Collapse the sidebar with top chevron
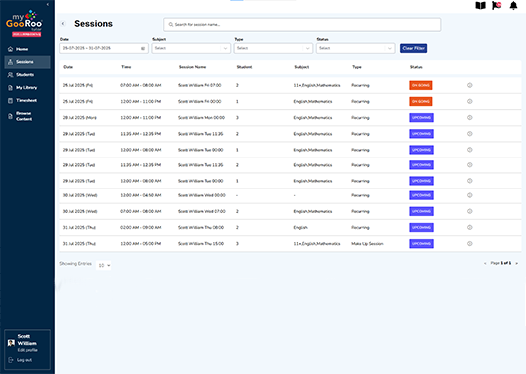 coord(48,4)
